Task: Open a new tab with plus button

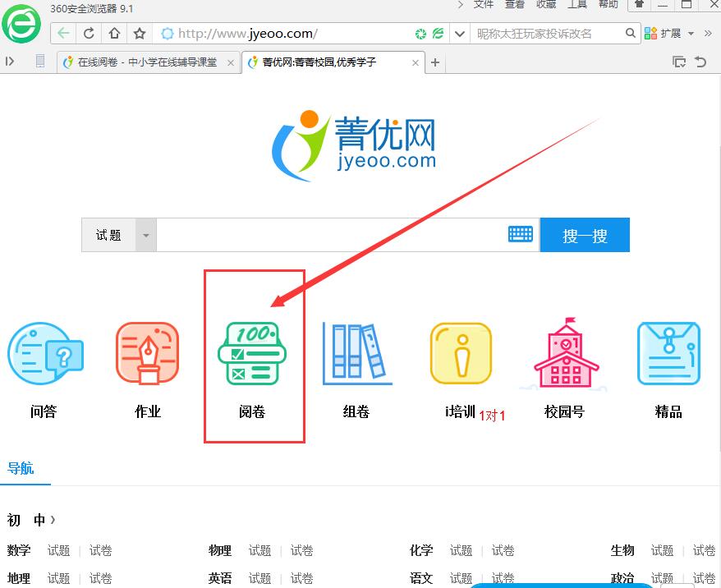Action: pos(435,62)
